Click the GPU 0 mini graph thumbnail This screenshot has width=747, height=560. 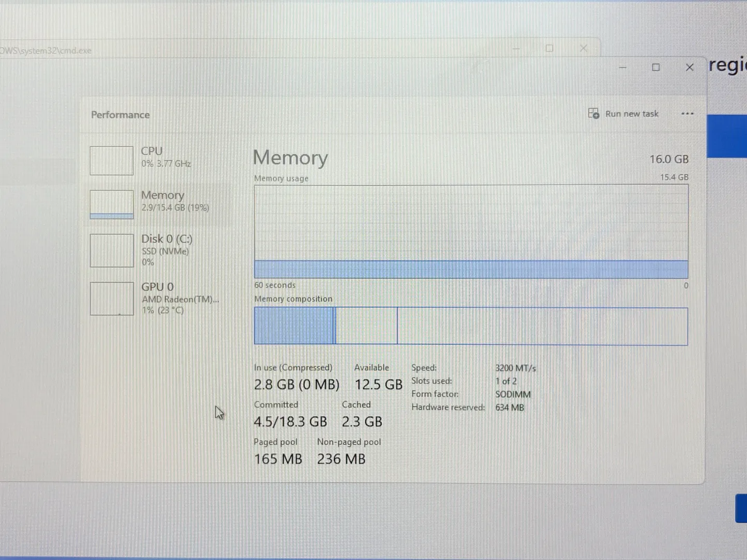coord(112,299)
